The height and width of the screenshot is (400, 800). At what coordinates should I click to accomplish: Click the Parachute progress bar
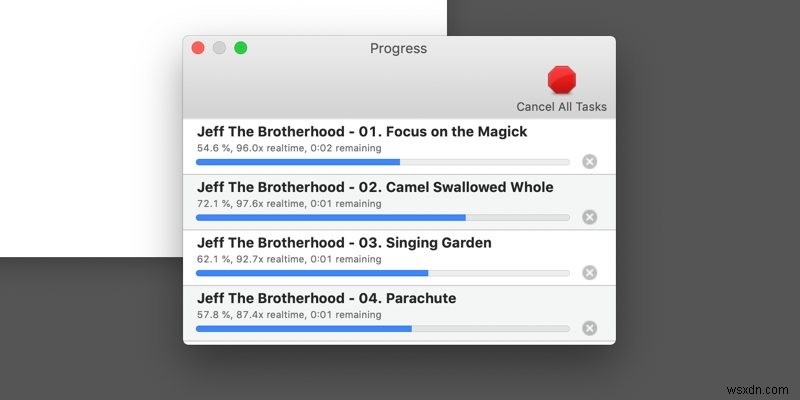(382, 328)
